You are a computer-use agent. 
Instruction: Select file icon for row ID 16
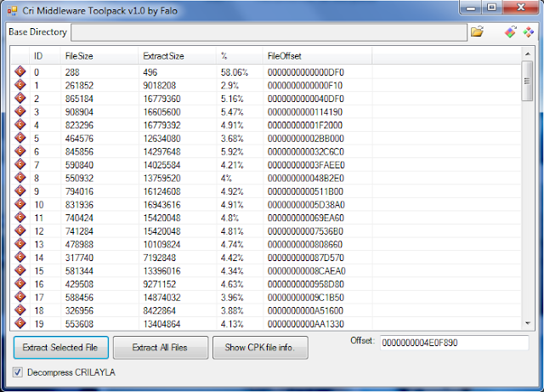20,283
